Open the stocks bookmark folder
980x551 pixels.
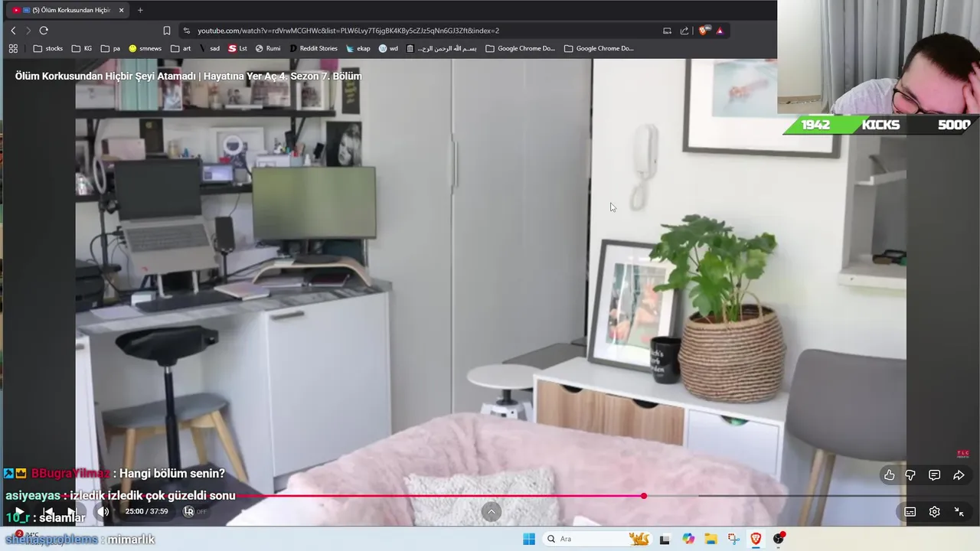(x=48, y=48)
